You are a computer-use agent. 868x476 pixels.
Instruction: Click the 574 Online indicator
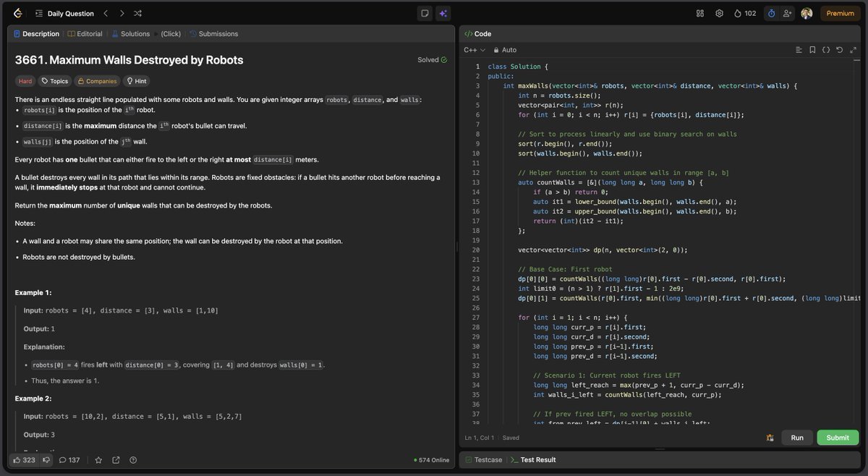pyautogui.click(x=431, y=460)
